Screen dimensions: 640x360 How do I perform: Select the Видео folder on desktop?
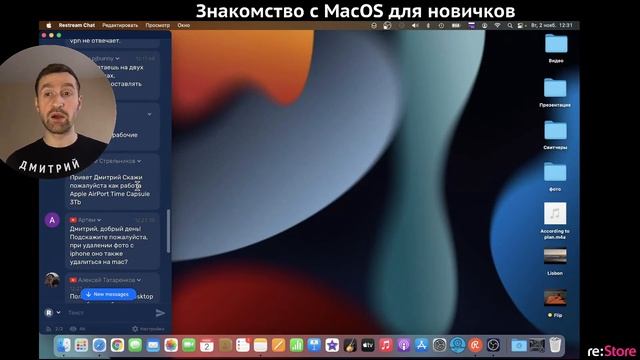556,49
